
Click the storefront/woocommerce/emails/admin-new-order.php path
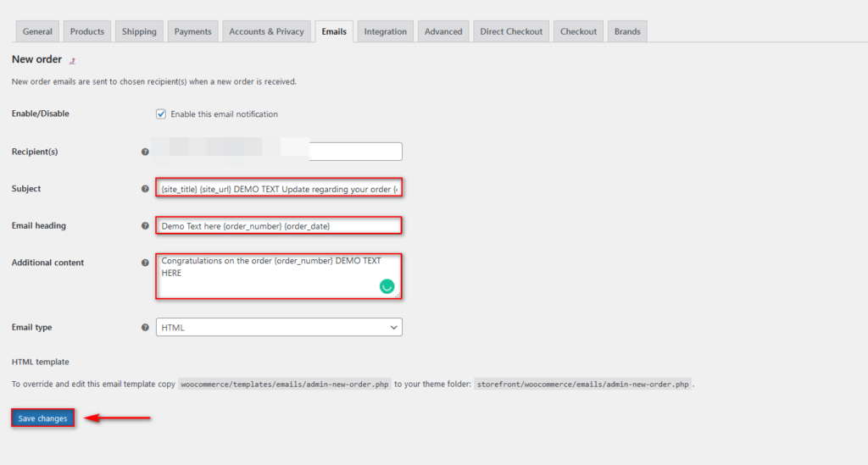point(583,385)
